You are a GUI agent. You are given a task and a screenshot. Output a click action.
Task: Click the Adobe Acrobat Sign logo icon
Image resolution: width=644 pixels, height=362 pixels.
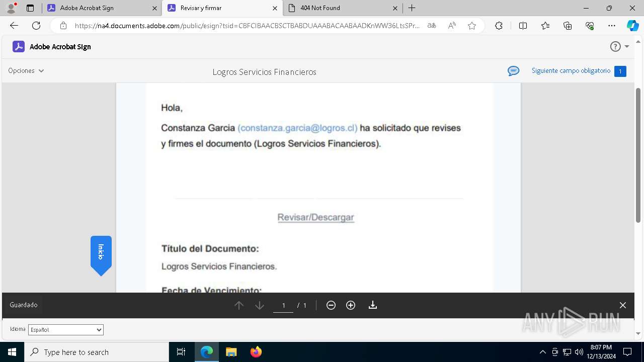19,47
